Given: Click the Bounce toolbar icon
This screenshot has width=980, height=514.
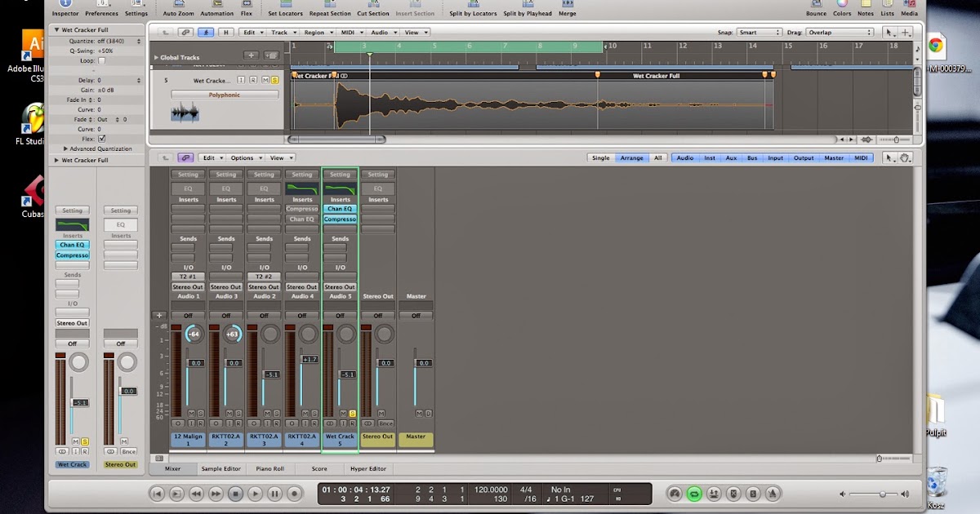Looking at the screenshot, I should 816,7.
